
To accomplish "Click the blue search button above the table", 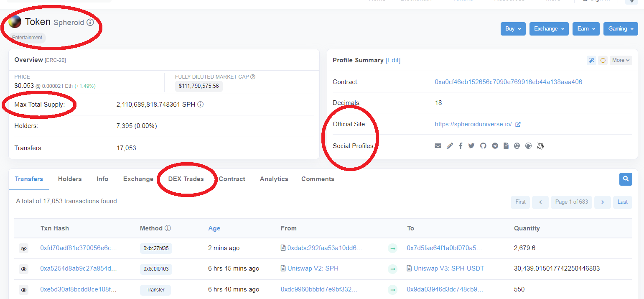I will click(626, 179).
